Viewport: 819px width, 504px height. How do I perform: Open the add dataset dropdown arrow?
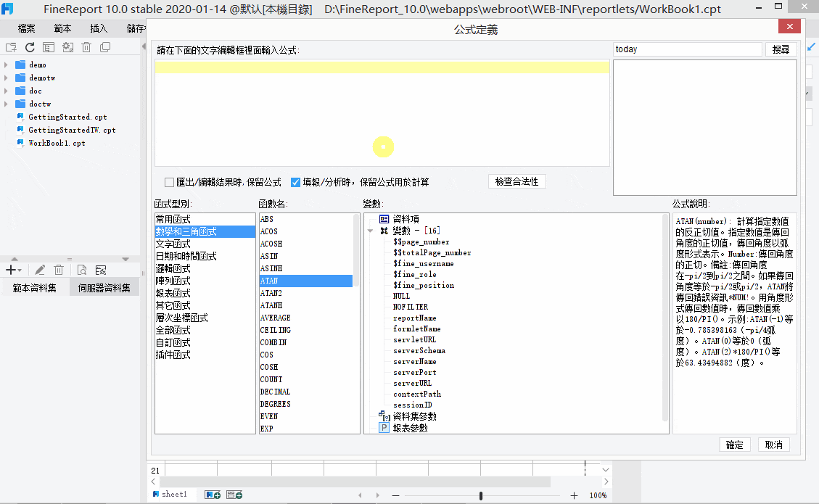coord(20,270)
